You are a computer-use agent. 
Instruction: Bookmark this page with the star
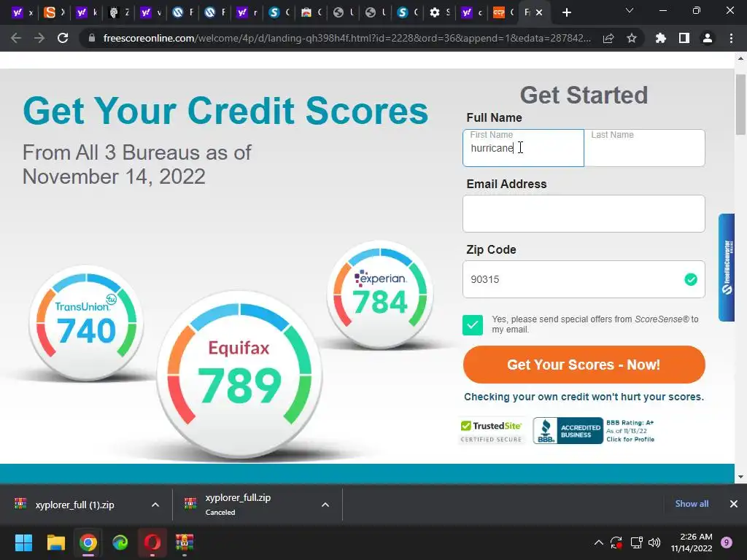(632, 38)
